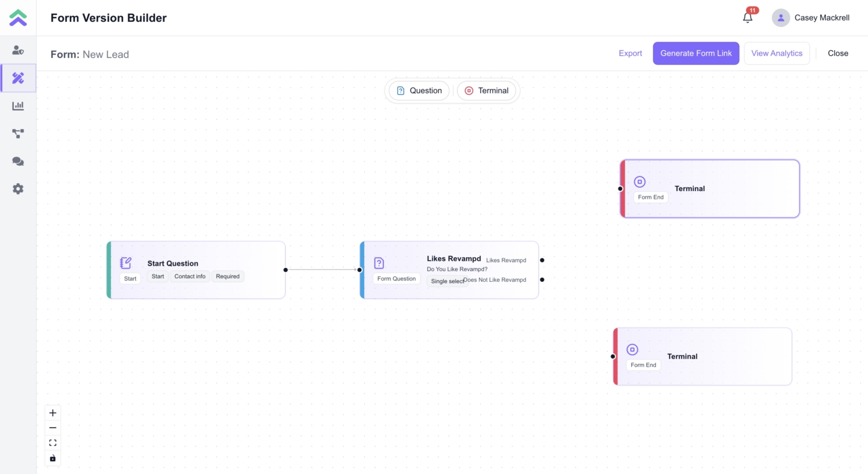The image size is (868, 474).
Task: Add a Terminal node from toolbar
Action: [486, 91]
